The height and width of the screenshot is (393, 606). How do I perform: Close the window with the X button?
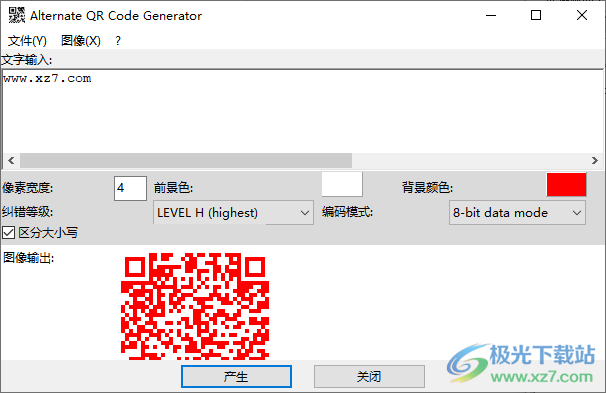pyautogui.click(x=582, y=15)
